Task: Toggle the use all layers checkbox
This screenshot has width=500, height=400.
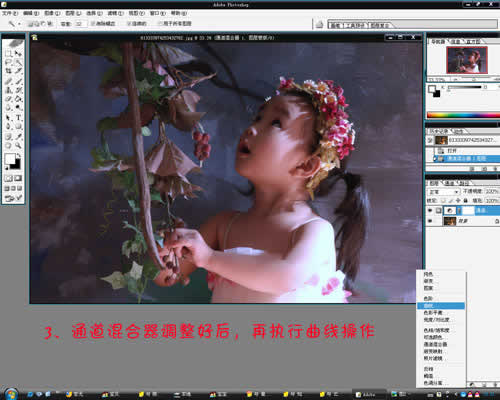Action: pyautogui.click(x=160, y=23)
